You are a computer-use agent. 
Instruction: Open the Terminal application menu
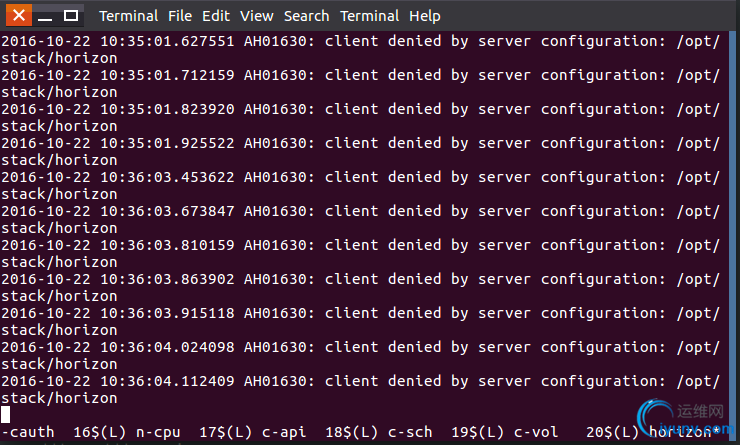click(128, 16)
